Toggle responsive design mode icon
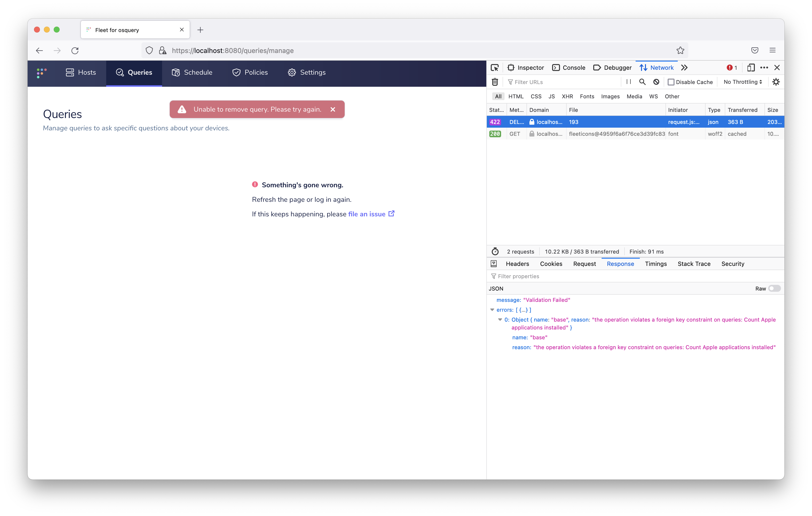 751,68
